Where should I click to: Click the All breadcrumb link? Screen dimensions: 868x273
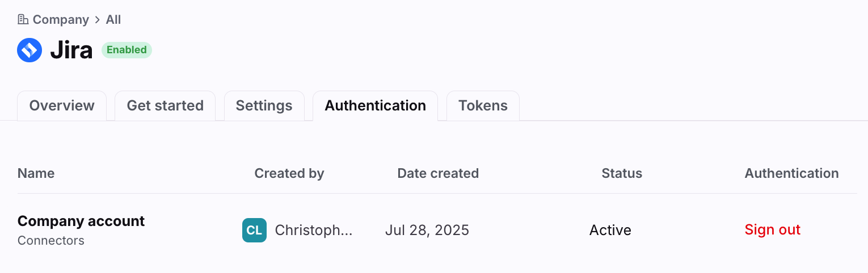[113, 20]
